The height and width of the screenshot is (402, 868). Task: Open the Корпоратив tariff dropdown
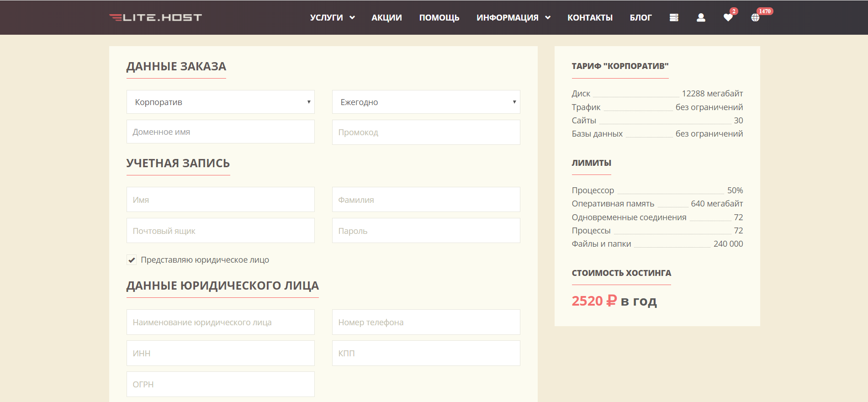(x=221, y=102)
